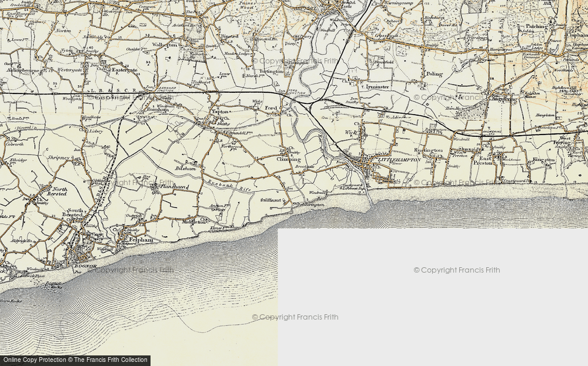Select the Bilsham village name

(x=185, y=169)
